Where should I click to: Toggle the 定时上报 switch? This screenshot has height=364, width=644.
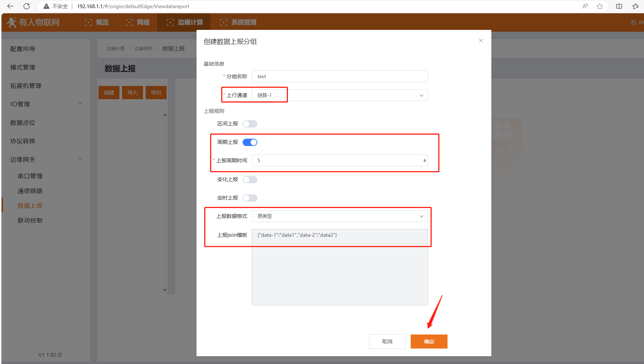click(x=250, y=198)
